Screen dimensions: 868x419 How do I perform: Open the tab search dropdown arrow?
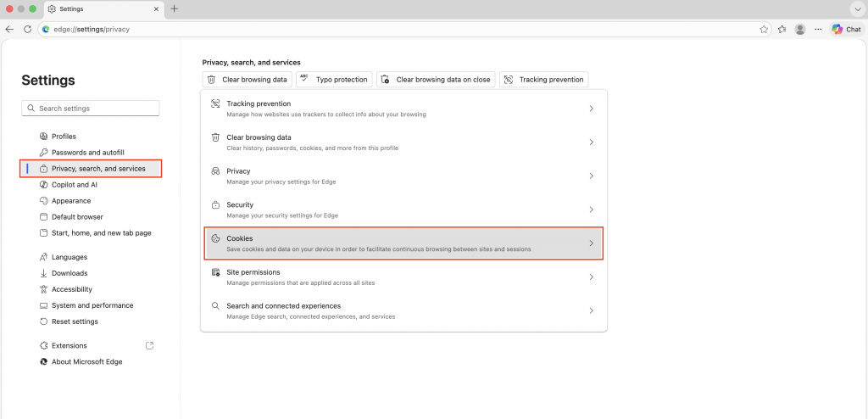858,8
